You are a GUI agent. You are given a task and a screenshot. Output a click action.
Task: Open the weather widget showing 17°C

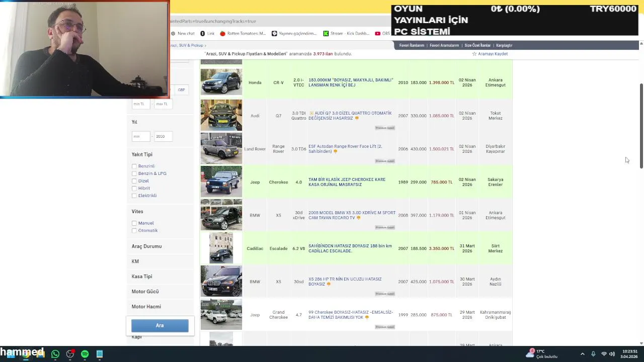541,354
